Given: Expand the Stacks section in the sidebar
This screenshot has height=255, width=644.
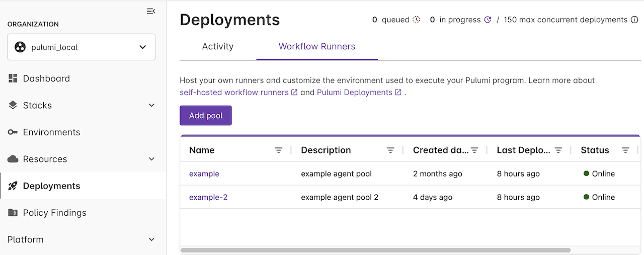Looking at the screenshot, I should click(151, 106).
